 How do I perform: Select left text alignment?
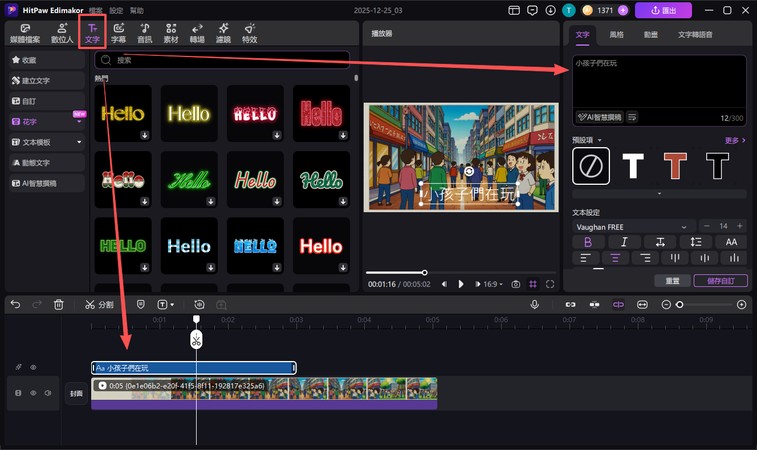pos(586,258)
